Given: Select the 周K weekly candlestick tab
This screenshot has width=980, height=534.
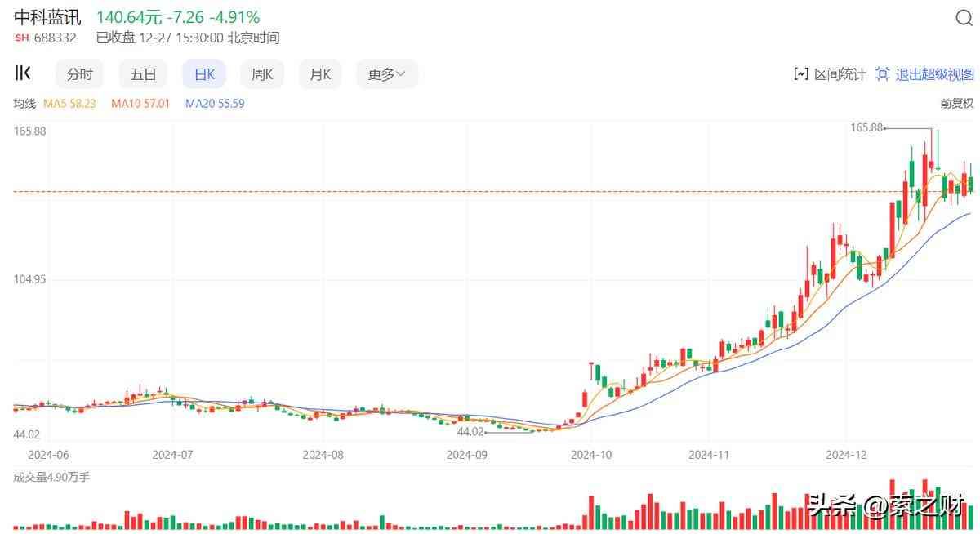Looking at the screenshot, I should pyautogui.click(x=262, y=74).
